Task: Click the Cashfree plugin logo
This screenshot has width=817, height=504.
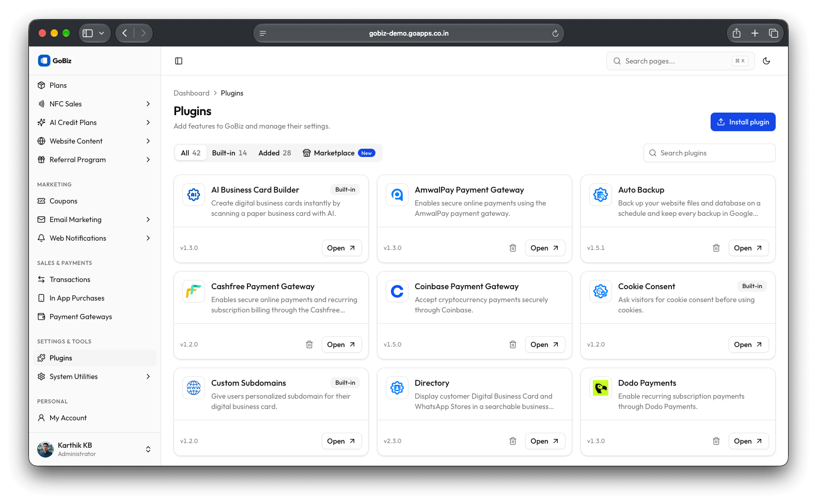Action: coord(194,291)
